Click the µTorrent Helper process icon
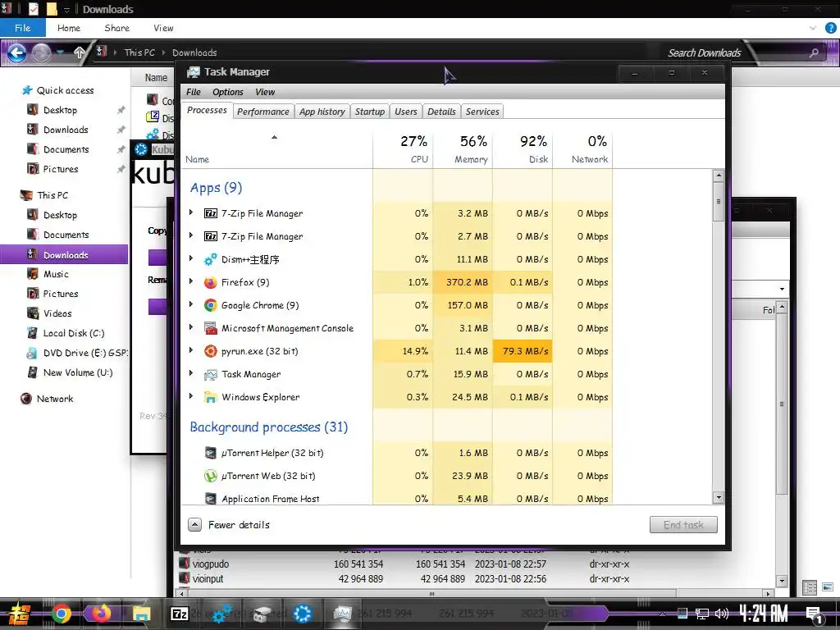Viewport: 840px width, 630px height. pos(211,453)
